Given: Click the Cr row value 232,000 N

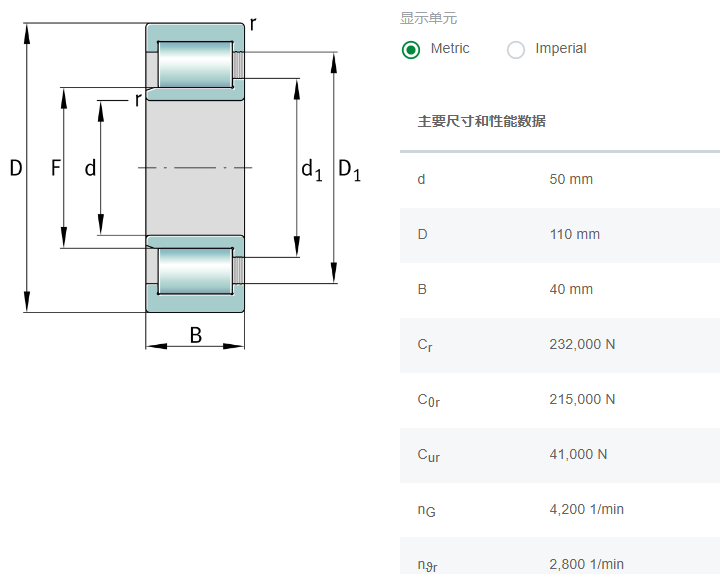Looking at the screenshot, I should (x=582, y=344).
